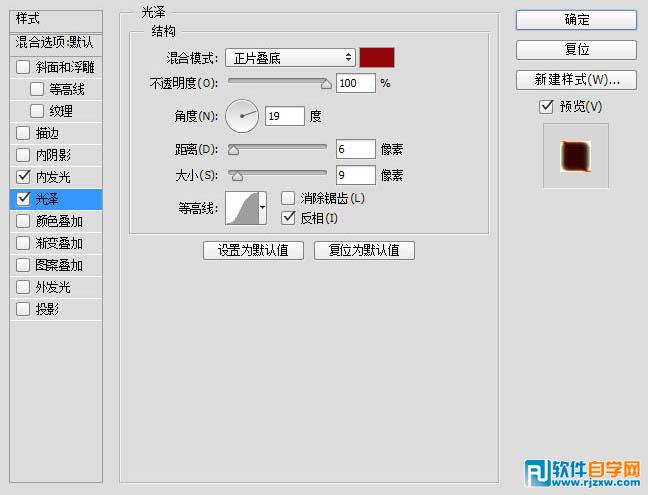Open the 混合模式 blend mode dropdown

click(x=289, y=58)
